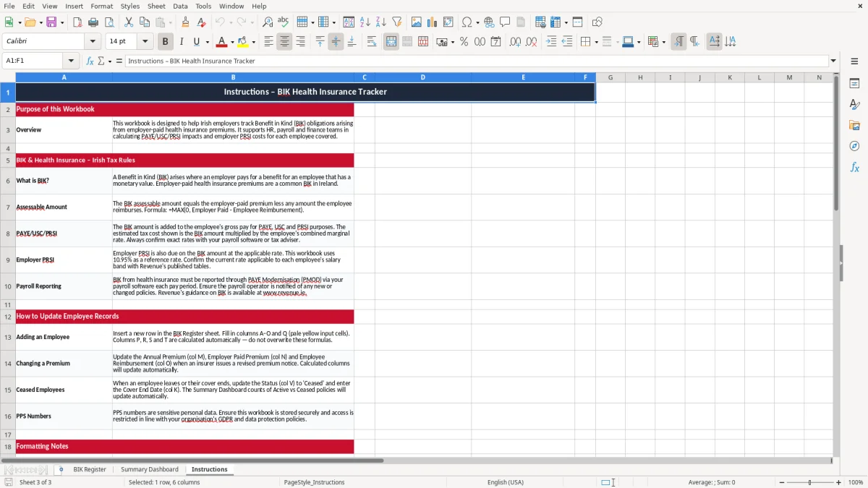Toggle Underline formatting
The image size is (868, 488).
[197, 42]
